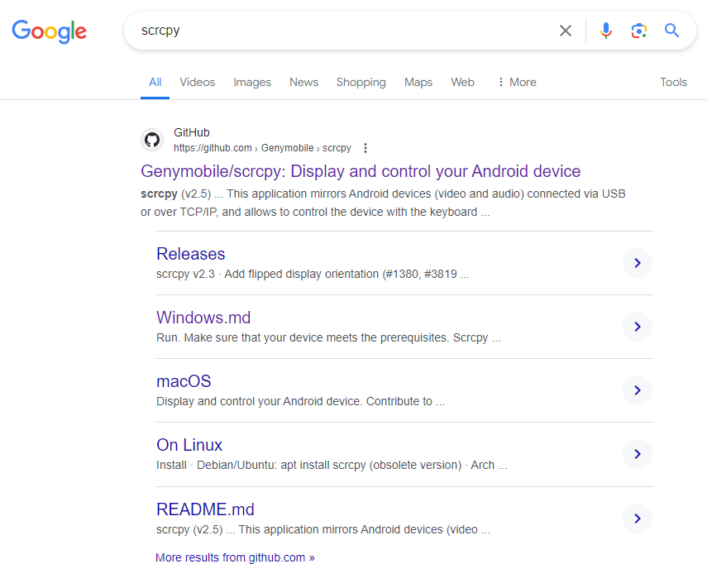Switch to the Shopping tab

click(361, 82)
